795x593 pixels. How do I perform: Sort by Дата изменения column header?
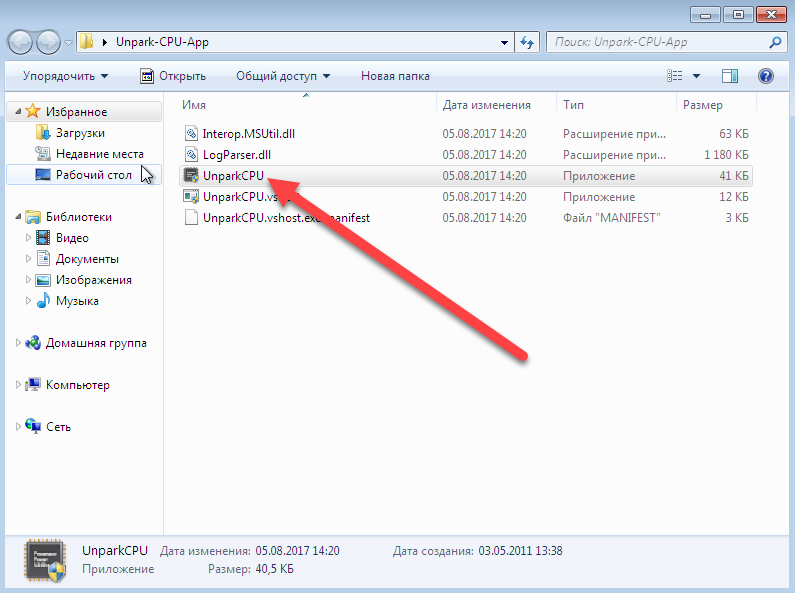486,105
